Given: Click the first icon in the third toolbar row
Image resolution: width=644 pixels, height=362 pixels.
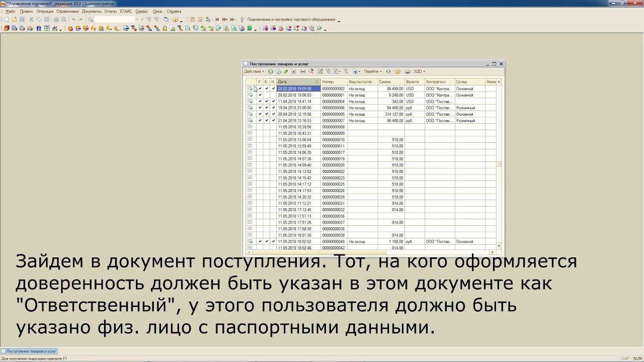Looking at the screenshot, I should (x=7, y=28).
